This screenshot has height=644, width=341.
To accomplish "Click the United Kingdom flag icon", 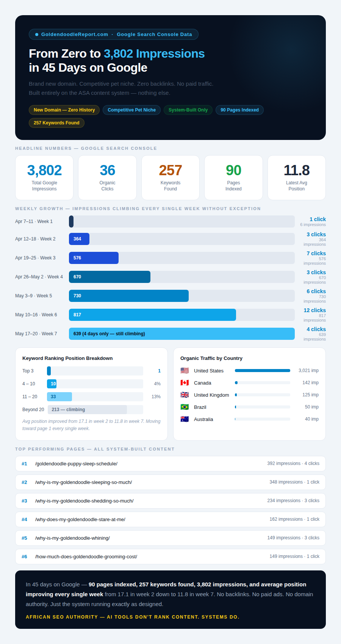I will 185,395.
